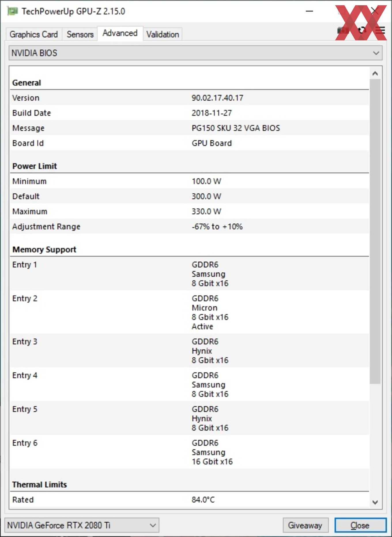Click the GPU-Z app icon in title bar
The image size is (392, 537).
pyautogui.click(x=12, y=12)
